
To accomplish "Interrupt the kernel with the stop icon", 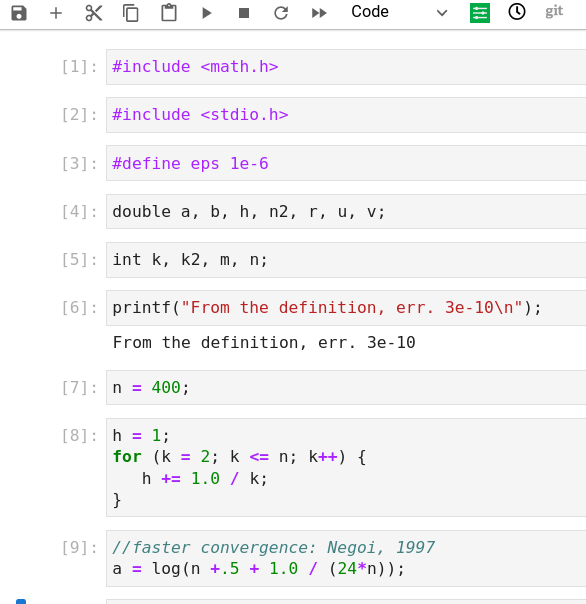I will click(244, 13).
